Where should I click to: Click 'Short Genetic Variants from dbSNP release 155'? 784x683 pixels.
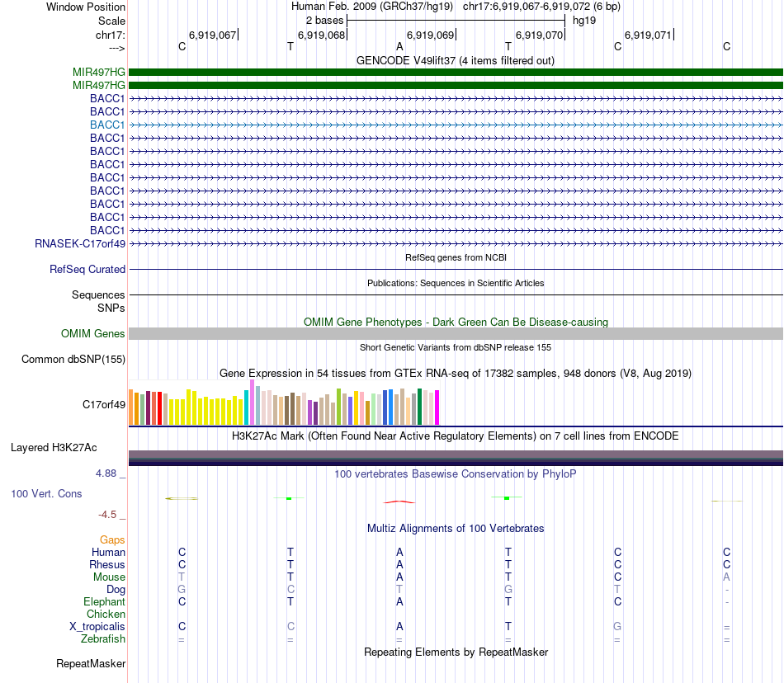[456, 347]
